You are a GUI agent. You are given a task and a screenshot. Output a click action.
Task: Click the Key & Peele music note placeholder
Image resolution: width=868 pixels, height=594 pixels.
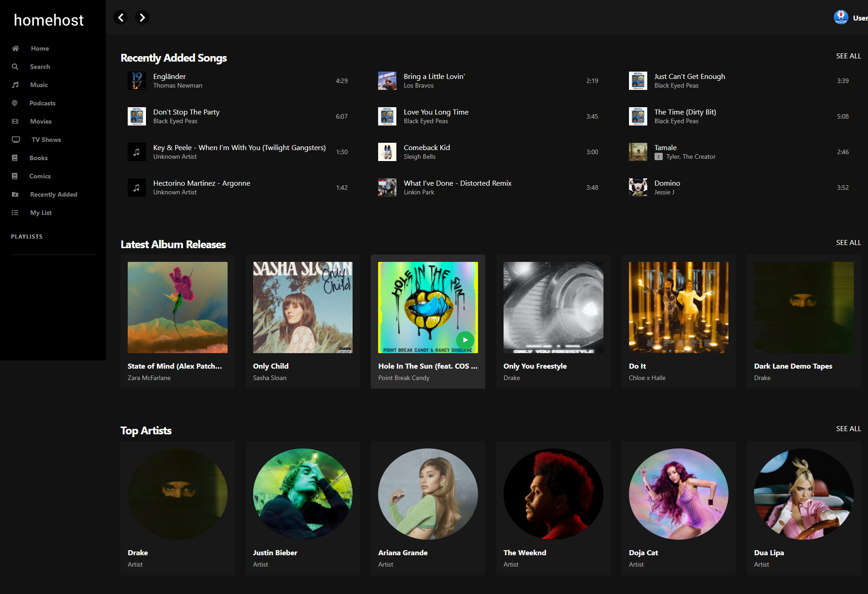(x=136, y=152)
